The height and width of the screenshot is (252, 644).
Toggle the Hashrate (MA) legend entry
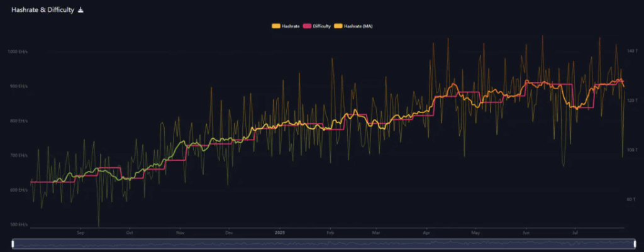pos(358,26)
